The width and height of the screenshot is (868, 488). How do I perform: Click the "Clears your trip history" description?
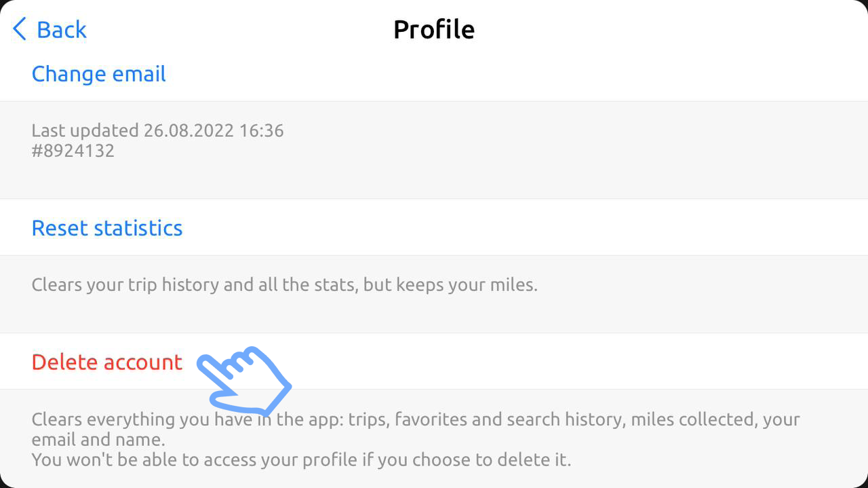coord(136,284)
